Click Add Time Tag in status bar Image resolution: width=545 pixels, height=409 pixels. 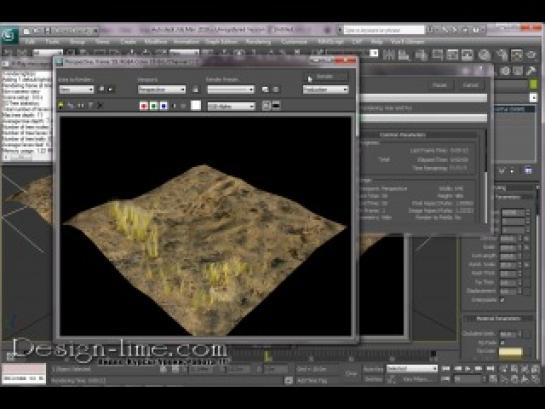(312, 381)
